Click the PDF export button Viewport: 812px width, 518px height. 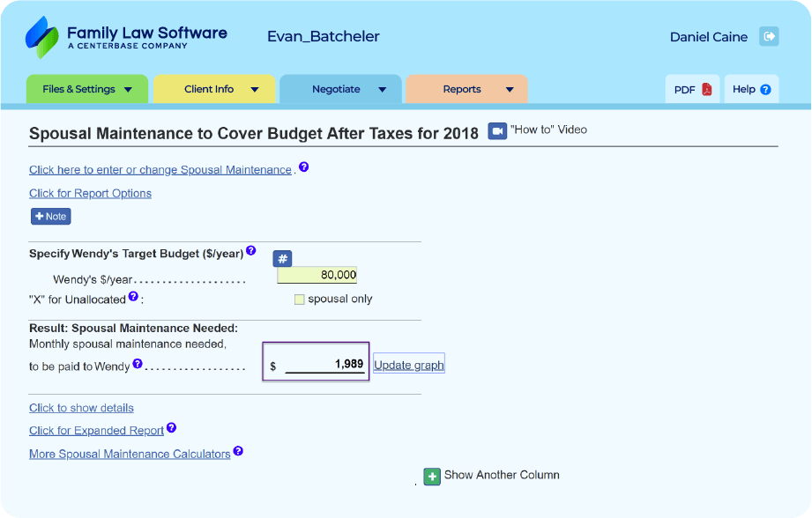click(x=692, y=89)
